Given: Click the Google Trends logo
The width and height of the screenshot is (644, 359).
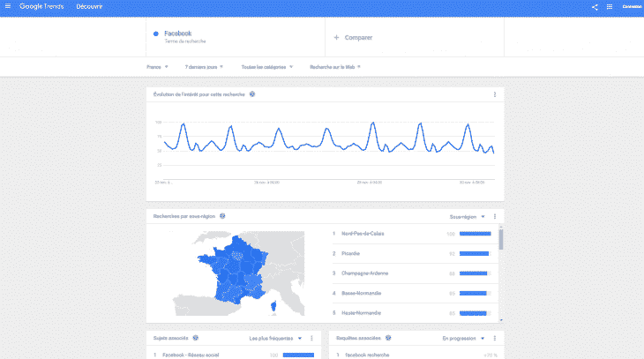Looking at the screenshot, I should 41,6.
